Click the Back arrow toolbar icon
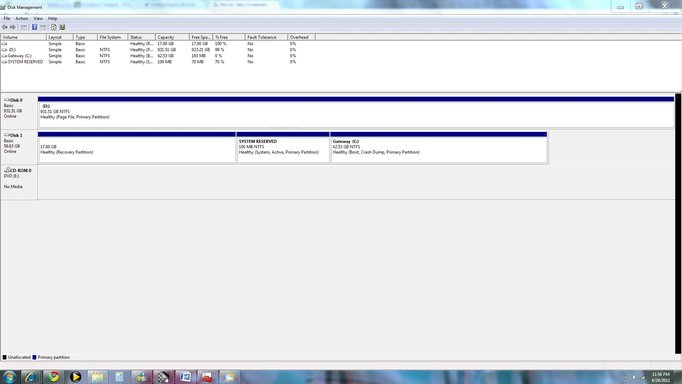Screen dimensions: 682x384 [5, 27]
